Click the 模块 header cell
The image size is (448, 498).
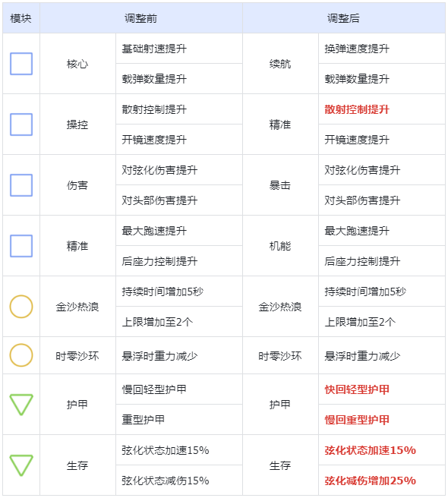pos(21,18)
